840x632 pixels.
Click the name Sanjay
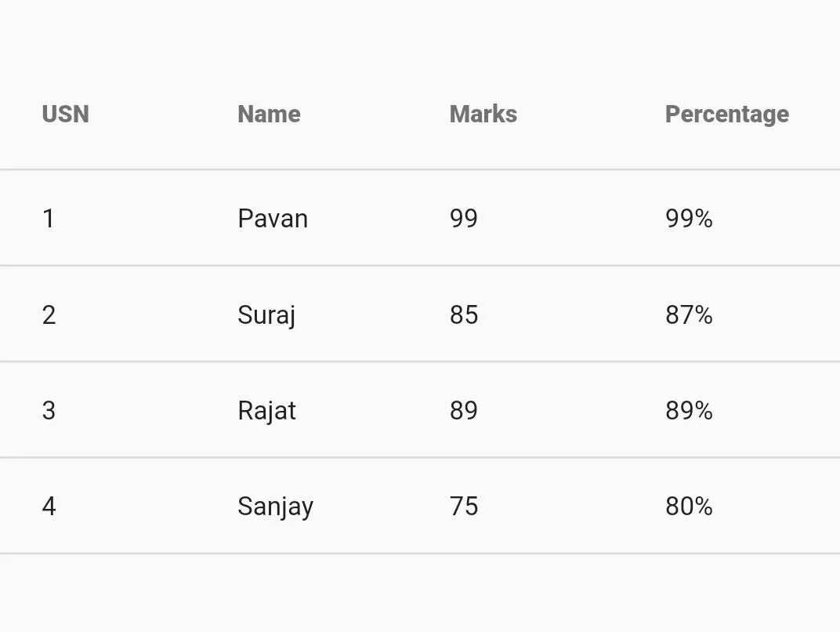point(275,507)
